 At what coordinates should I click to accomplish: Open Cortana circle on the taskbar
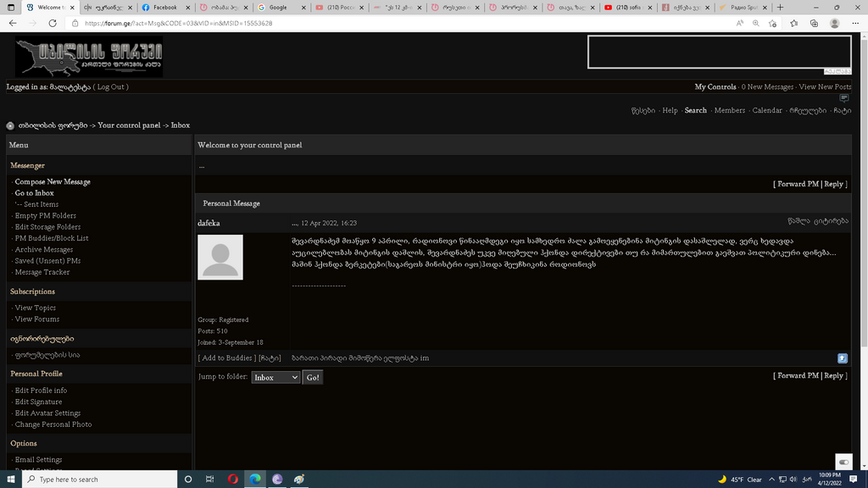coord(188,480)
